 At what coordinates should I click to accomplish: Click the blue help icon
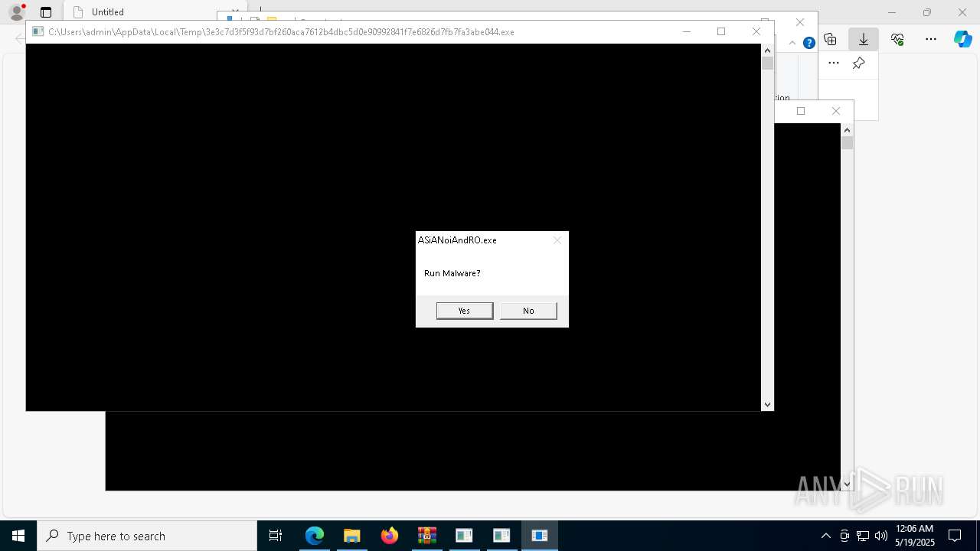point(808,43)
